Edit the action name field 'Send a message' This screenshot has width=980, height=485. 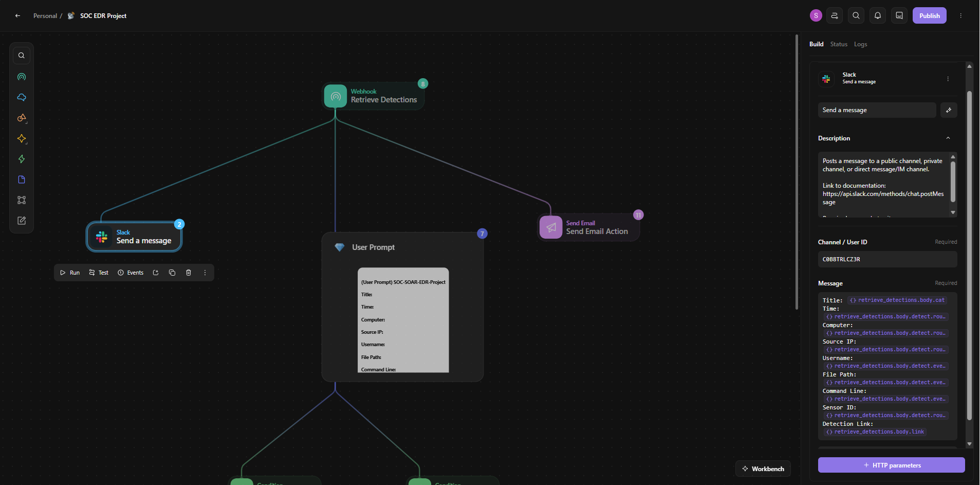pos(877,110)
